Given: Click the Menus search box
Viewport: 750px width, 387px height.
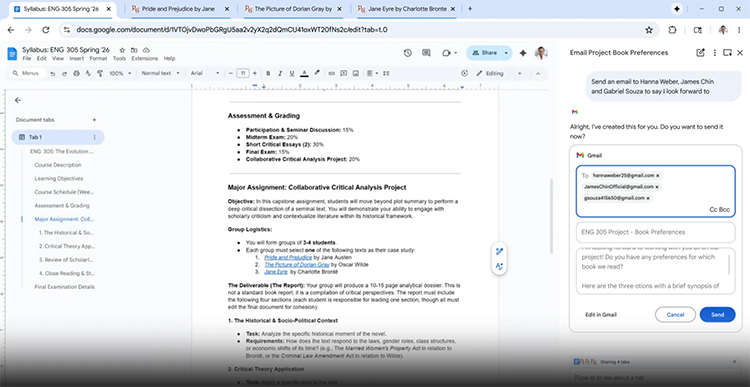Looking at the screenshot, I should (27, 73).
